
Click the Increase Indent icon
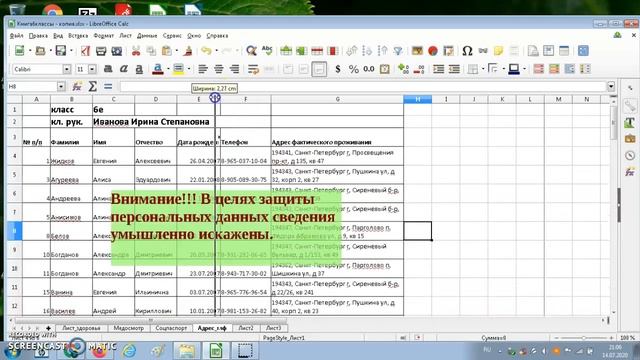click(439, 69)
